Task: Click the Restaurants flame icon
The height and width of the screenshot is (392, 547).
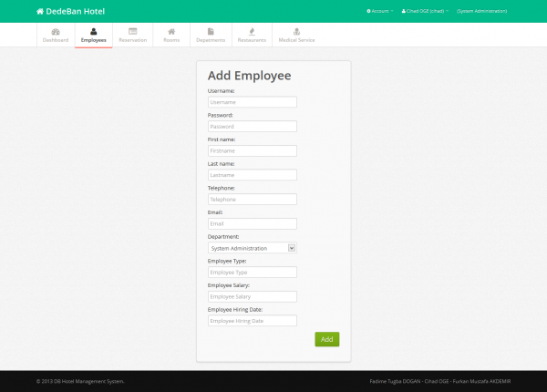Action: click(x=252, y=32)
